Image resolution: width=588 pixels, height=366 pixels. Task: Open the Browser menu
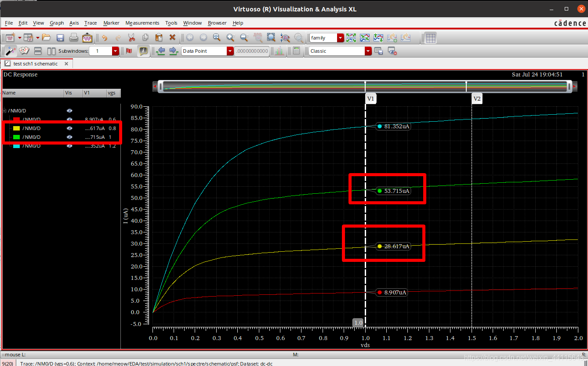(217, 23)
